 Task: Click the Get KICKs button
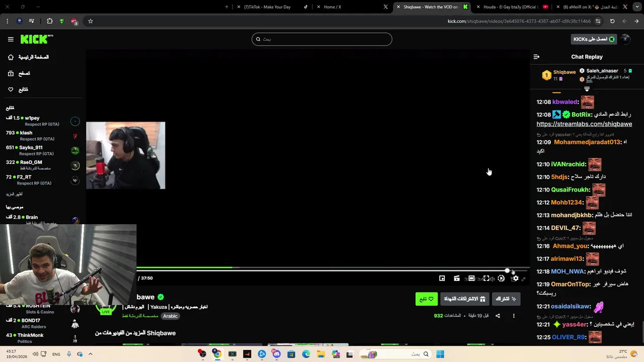tap(594, 39)
